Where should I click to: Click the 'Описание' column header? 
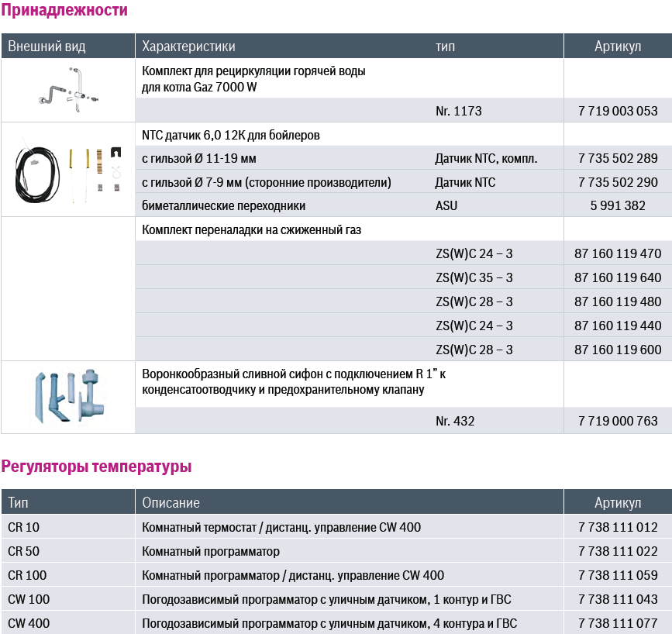coord(171,502)
